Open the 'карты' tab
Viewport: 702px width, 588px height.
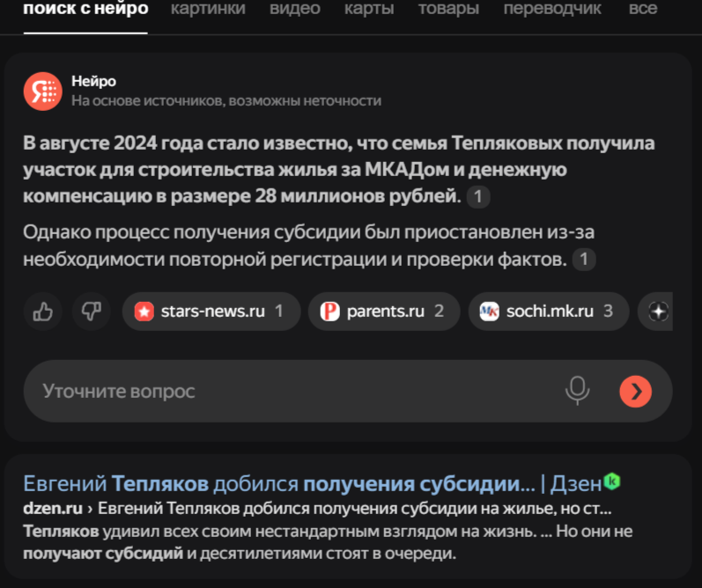369,9
